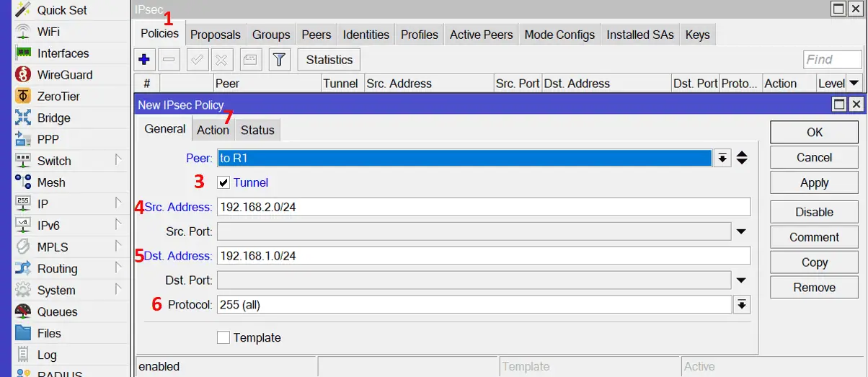The image size is (868, 377).
Task: Open the Proposals tab
Action: coord(215,35)
